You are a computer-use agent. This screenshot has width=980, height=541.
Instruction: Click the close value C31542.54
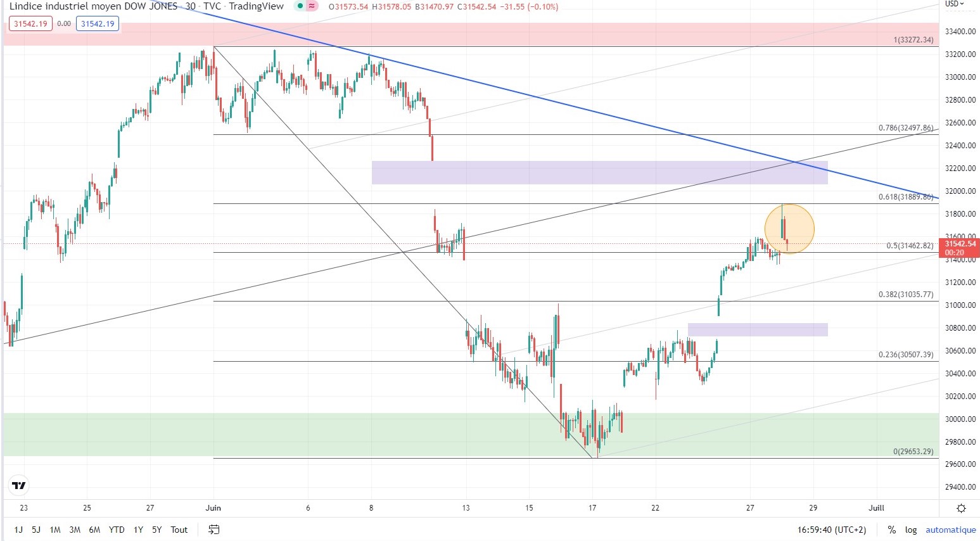coord(476,6)
